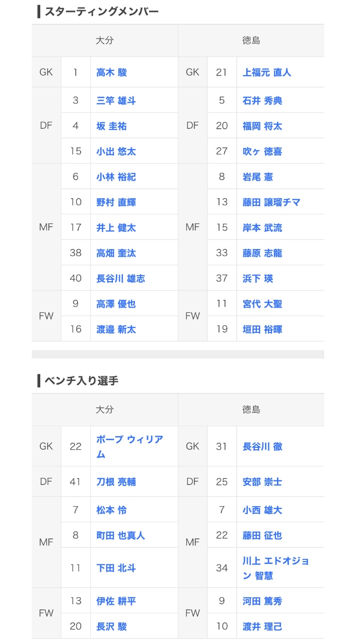350x644 pixels.
Task: Click forward 高澤 優也 link
Action: tap(116, 304)
